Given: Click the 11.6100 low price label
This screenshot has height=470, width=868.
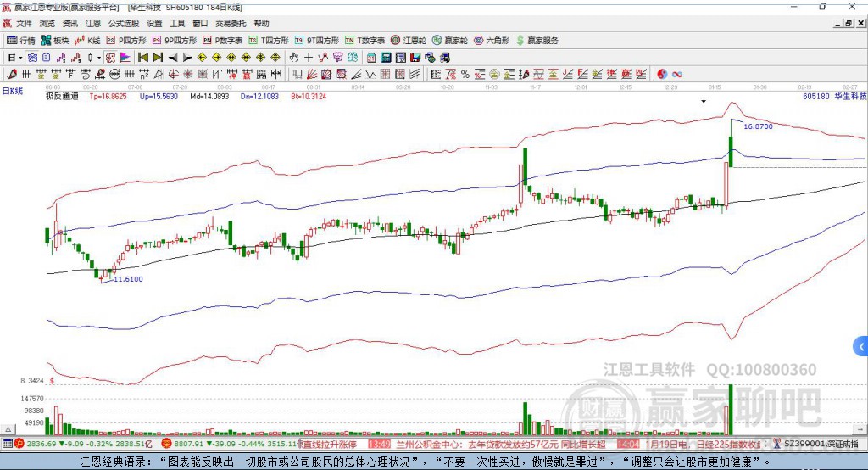Looking at the screenshot, I should (x=128, y=279).
